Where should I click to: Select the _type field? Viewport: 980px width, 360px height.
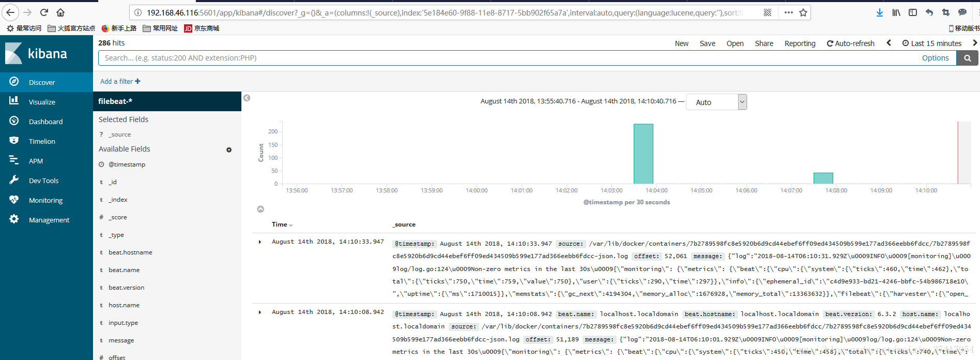[x=116, y=235]
